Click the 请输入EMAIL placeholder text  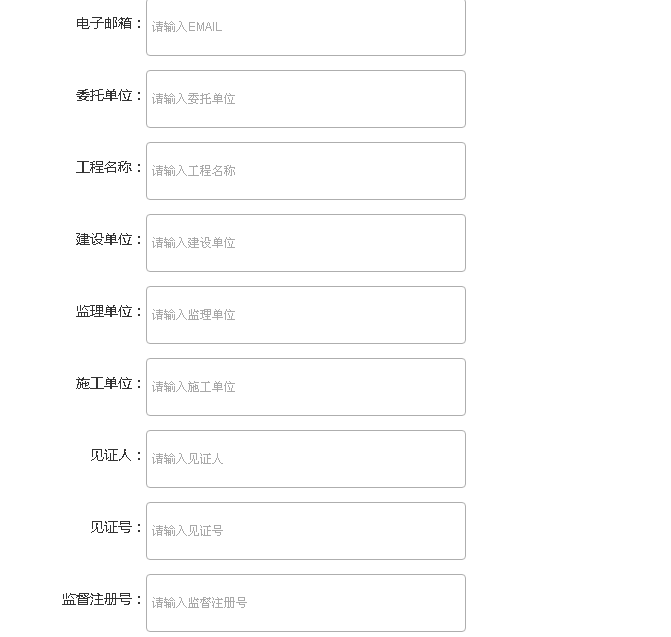pyautogui.click(x=187, y=27)
